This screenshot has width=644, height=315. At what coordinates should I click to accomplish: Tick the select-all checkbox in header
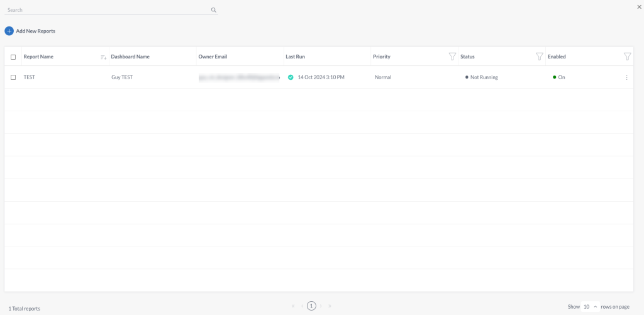[13, 57]
